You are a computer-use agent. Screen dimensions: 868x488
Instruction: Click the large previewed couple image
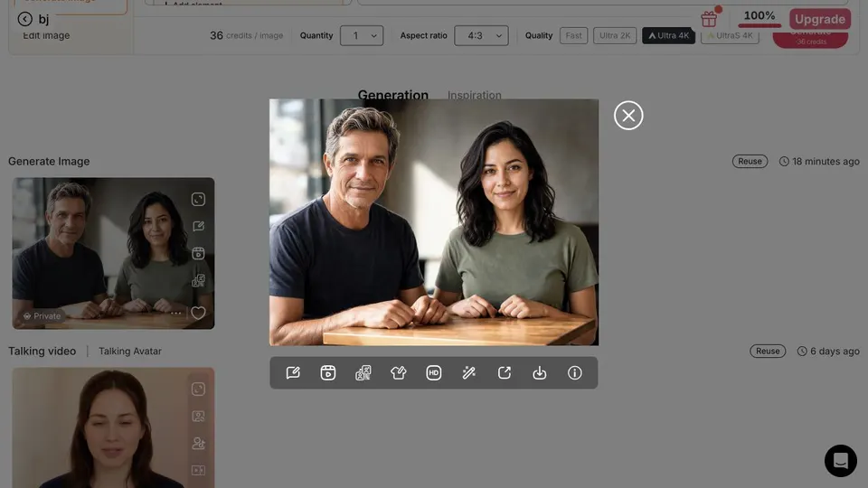tap(434, 222)
